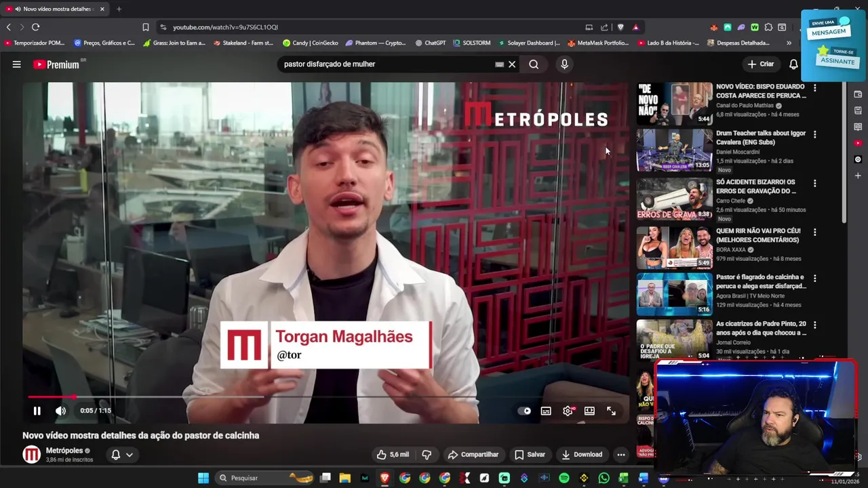Open Metrópoles channel avatar
This screenshot has width=868, height=488.
pyautogui.click(x=32, y=455)
